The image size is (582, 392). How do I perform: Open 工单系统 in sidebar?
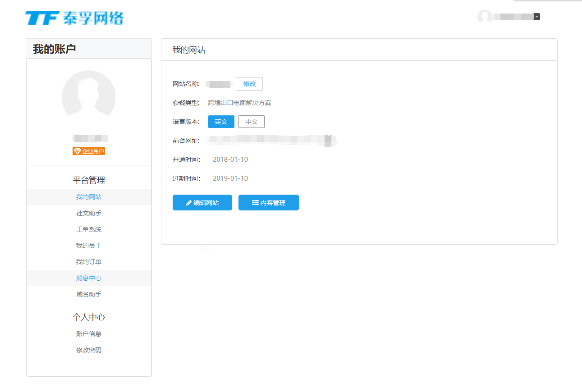[89, 229]
